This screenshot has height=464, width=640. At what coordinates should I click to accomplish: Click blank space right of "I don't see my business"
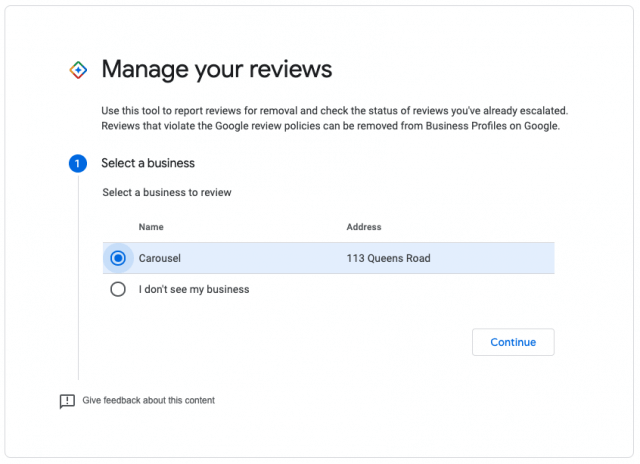pyautogui.click(x=402, y=289)
